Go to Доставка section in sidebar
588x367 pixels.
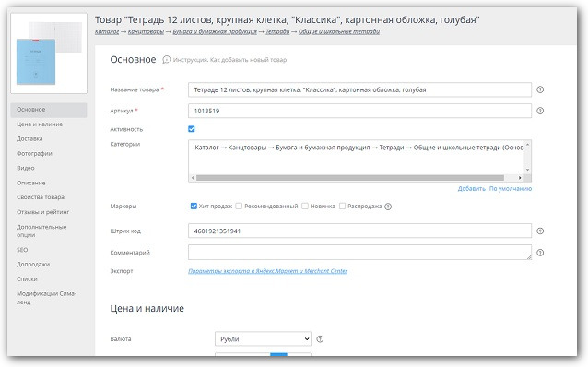click(x=29, y=139)
